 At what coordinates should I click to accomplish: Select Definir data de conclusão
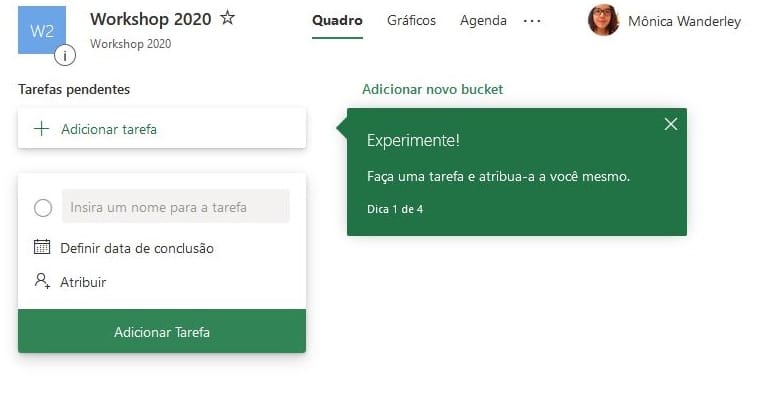(137, 248)
